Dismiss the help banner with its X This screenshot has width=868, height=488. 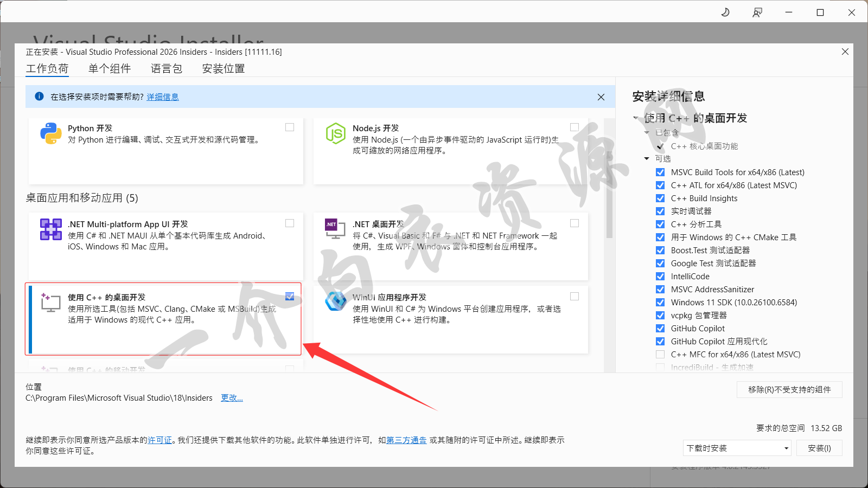pos(601,97)
